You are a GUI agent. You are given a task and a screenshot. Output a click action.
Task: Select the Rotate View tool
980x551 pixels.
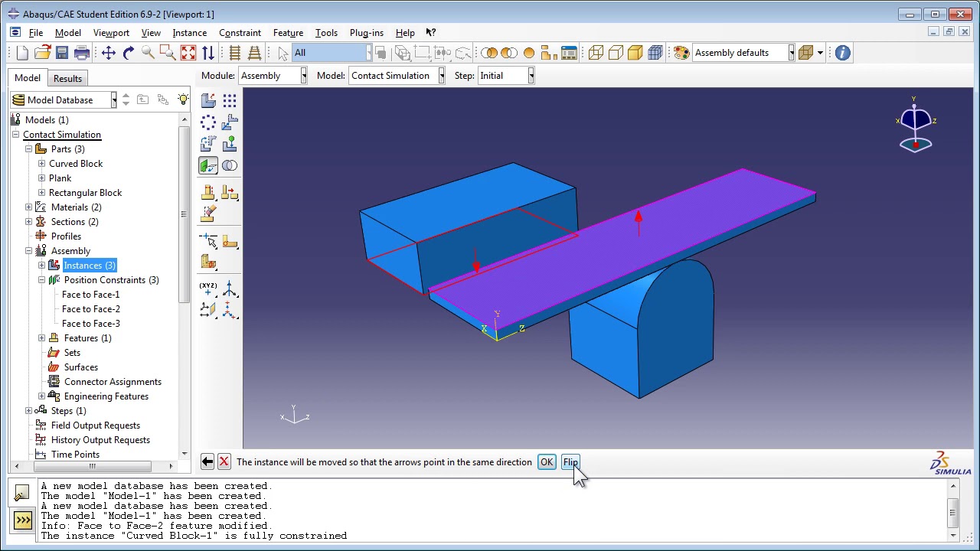128,53
